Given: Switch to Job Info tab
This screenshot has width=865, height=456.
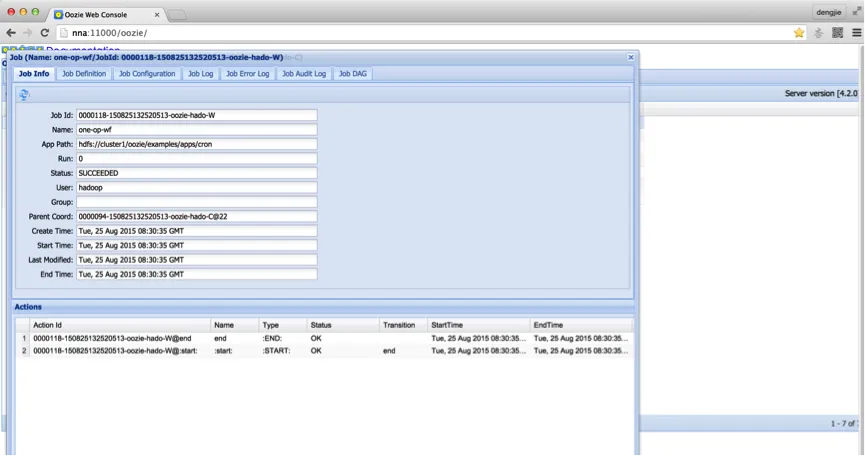Looking at the screenshot, I should [34, 74].
